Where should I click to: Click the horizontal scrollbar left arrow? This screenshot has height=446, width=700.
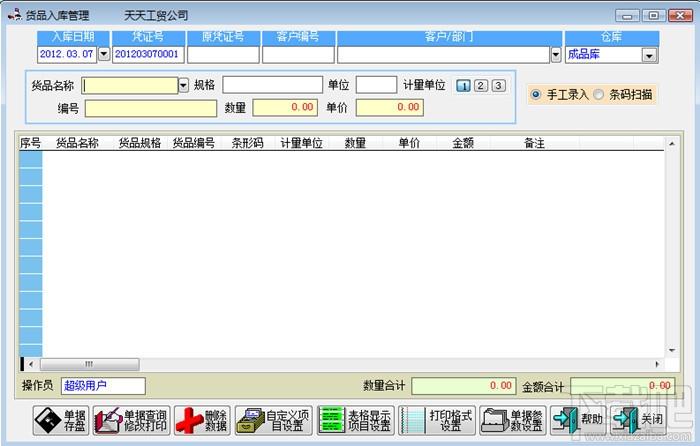click(30, 364)
